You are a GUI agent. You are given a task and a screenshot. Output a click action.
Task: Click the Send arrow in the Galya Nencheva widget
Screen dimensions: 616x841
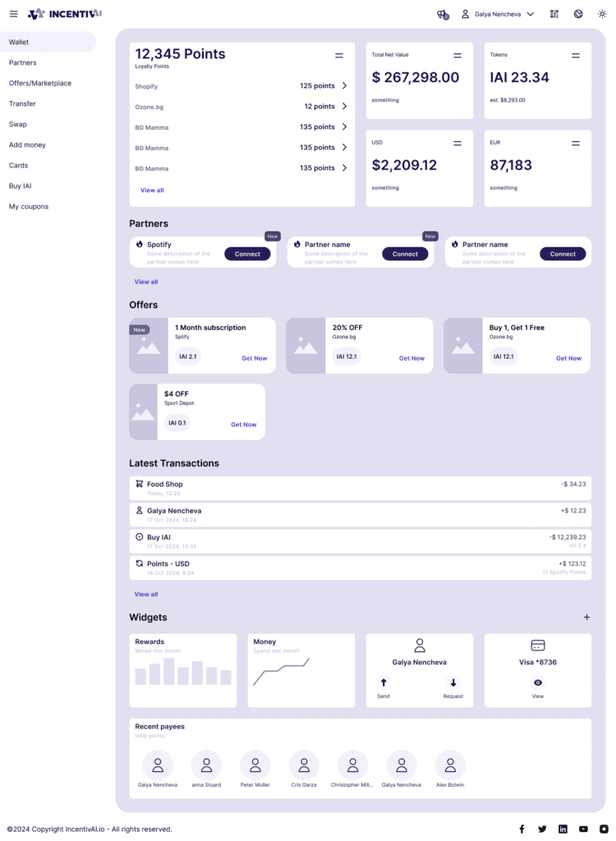point(383,682)
